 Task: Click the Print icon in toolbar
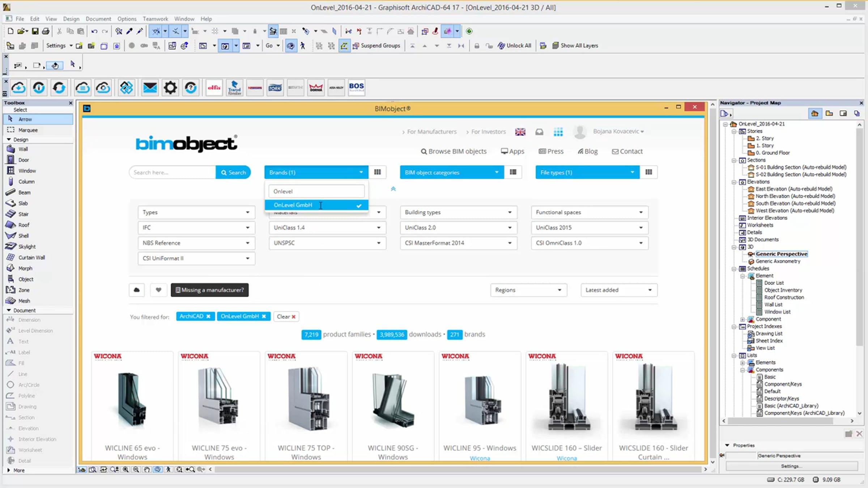point(46,31)
